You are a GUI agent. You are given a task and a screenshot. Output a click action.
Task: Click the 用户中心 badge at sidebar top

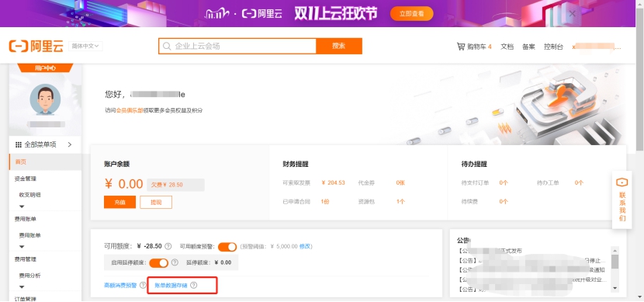pyautogui.click(x=45, y=68)
